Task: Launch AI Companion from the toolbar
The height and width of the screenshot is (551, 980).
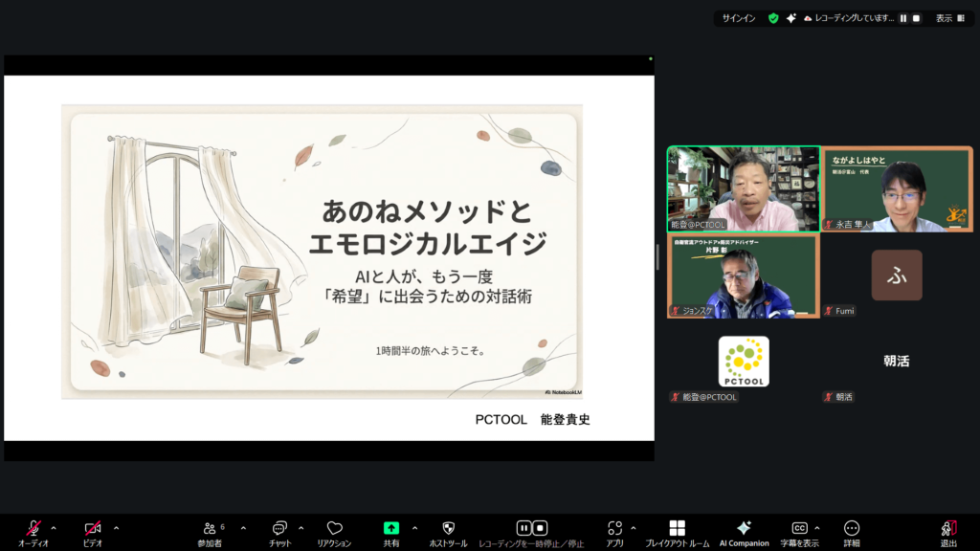Action: coord(744,528)
